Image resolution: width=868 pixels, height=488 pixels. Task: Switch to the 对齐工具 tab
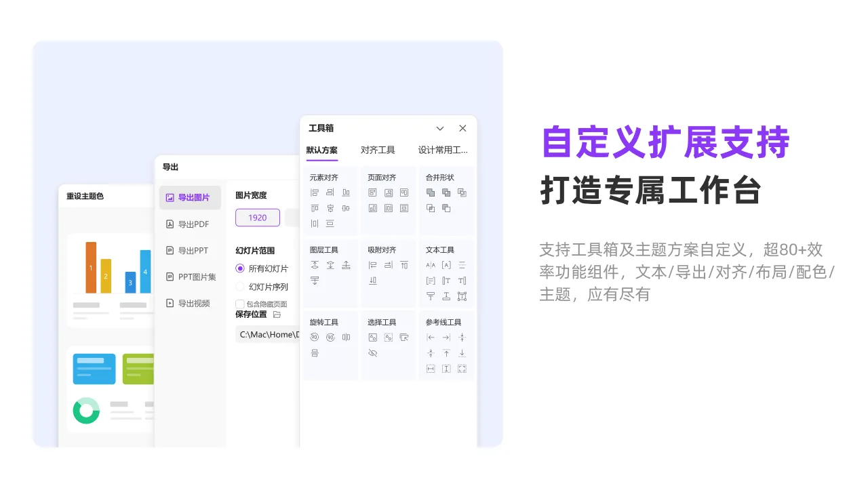tap(378, 150)
